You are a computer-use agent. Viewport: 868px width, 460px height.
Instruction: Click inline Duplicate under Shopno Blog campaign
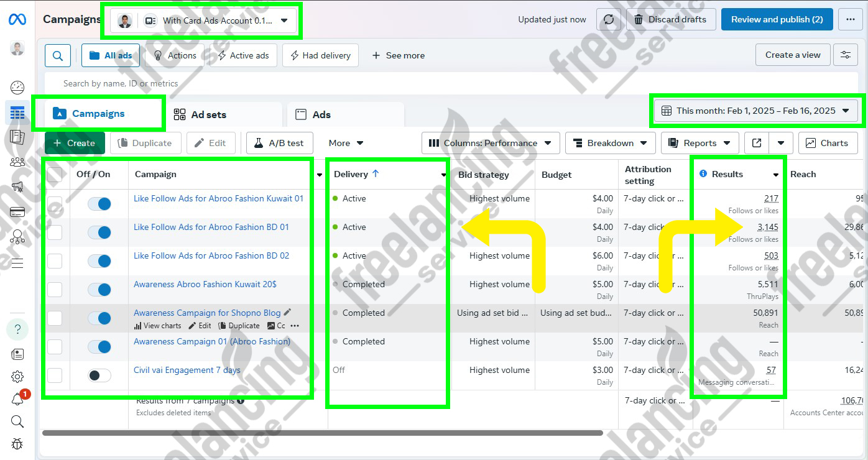coord(239,326)
